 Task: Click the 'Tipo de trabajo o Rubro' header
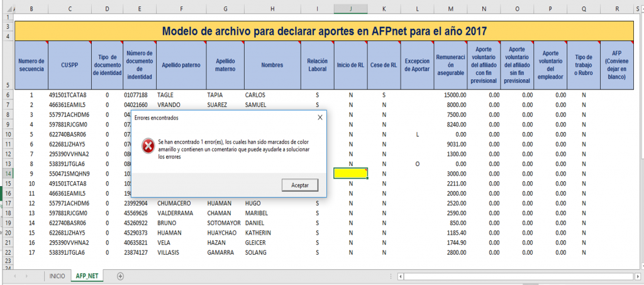(x=584, y=65)
